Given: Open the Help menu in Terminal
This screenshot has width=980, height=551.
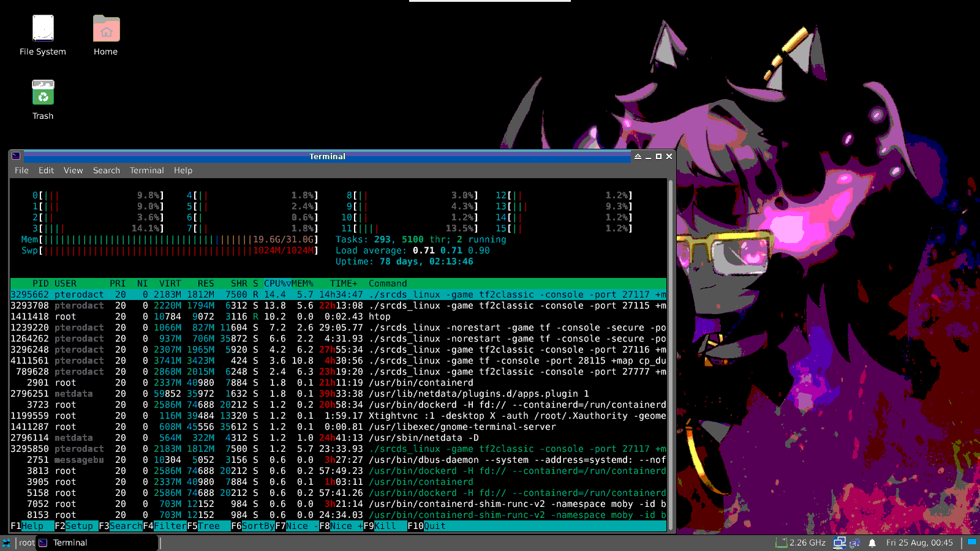Looking at the screenshot, I should (183, 170).
